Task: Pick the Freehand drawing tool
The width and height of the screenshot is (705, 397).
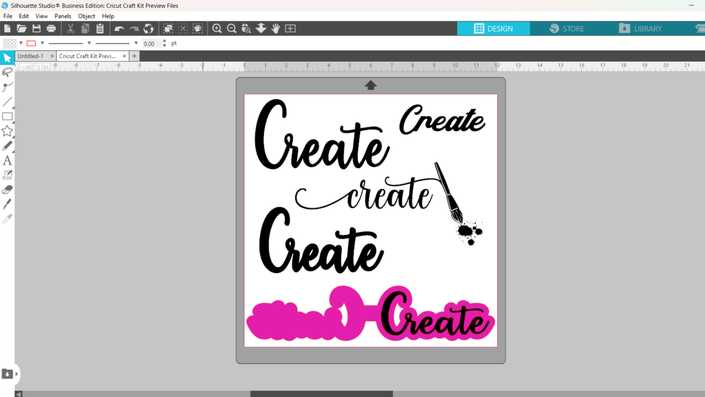Action: [x=7, y=146]
